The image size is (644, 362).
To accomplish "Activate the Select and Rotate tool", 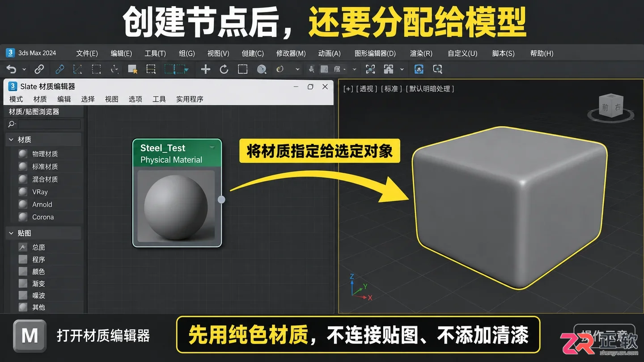I will (x=224, y=69).
